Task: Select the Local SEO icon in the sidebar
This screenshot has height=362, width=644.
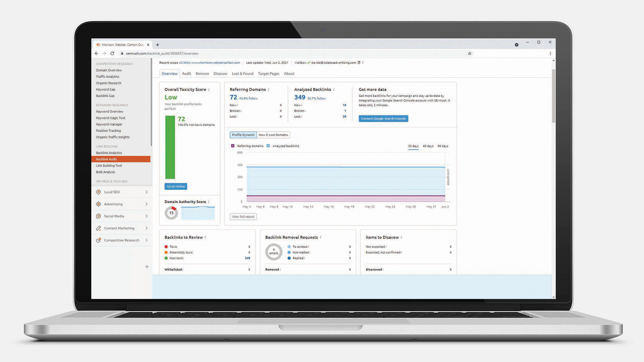Action: (98, 192)
